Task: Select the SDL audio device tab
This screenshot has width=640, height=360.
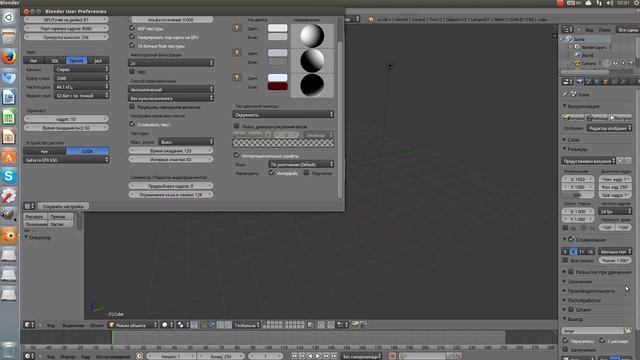Action: pos(55,60)
